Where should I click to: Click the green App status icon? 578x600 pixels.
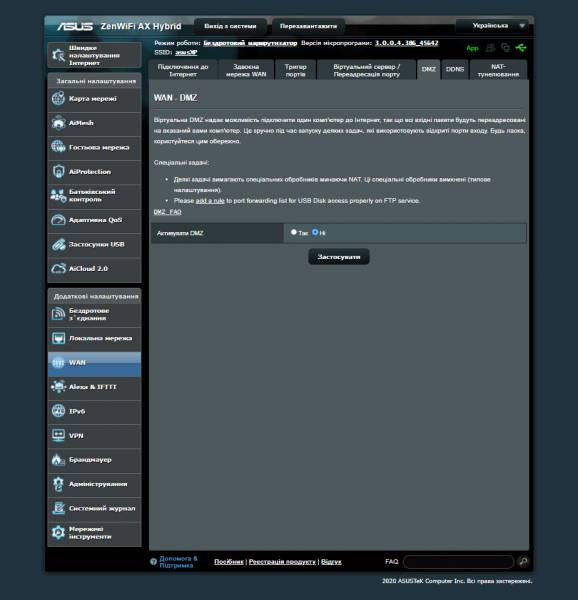point(472,48)
